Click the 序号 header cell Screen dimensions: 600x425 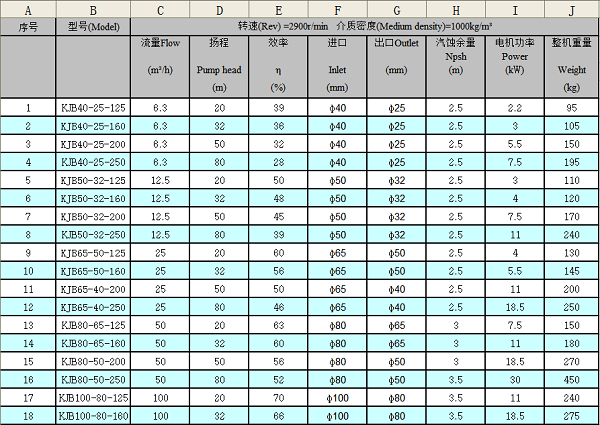pyautogui.click(x=27, y=26)
